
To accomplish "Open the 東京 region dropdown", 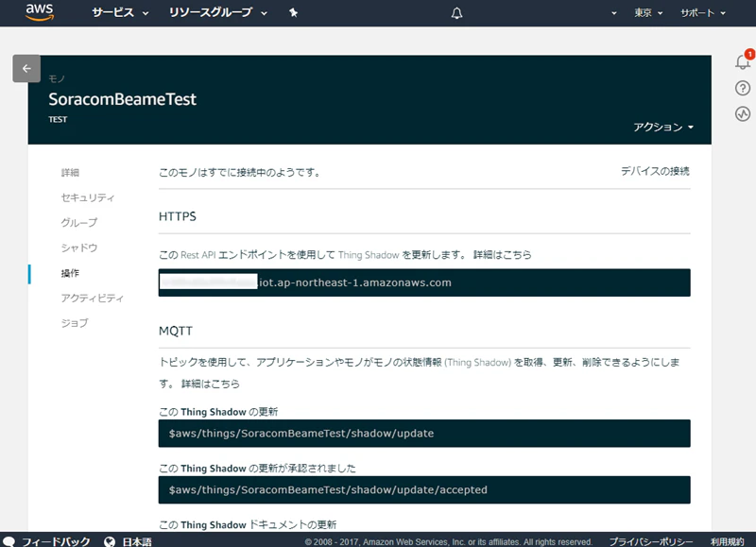I will coord(648,13).
